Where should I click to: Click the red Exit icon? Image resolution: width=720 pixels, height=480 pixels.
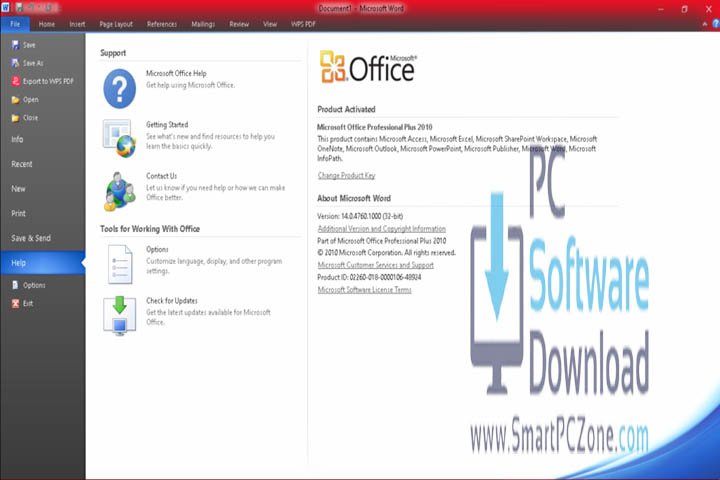[16, 303]
